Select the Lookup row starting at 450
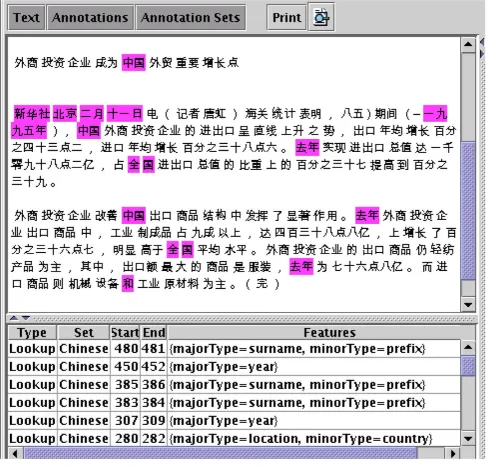488x469 pixels. 234,367
